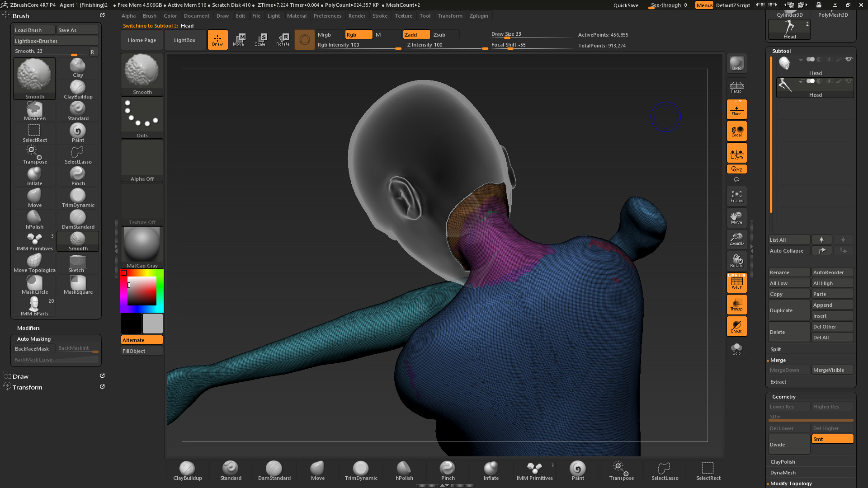Toggle visibility eye of first Head subtool

(849, 59)
